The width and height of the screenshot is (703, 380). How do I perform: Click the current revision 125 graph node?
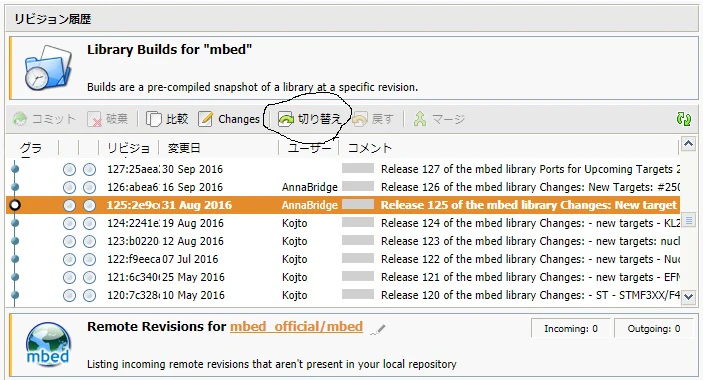point(15,205)
